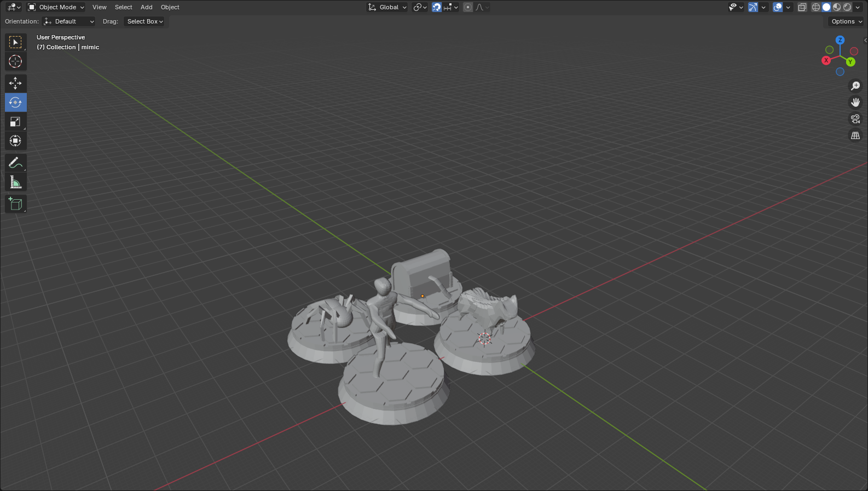Toggle viewport gizmos visibility
The height and width of the screenshot is (491, 868).
click(753, 7)
